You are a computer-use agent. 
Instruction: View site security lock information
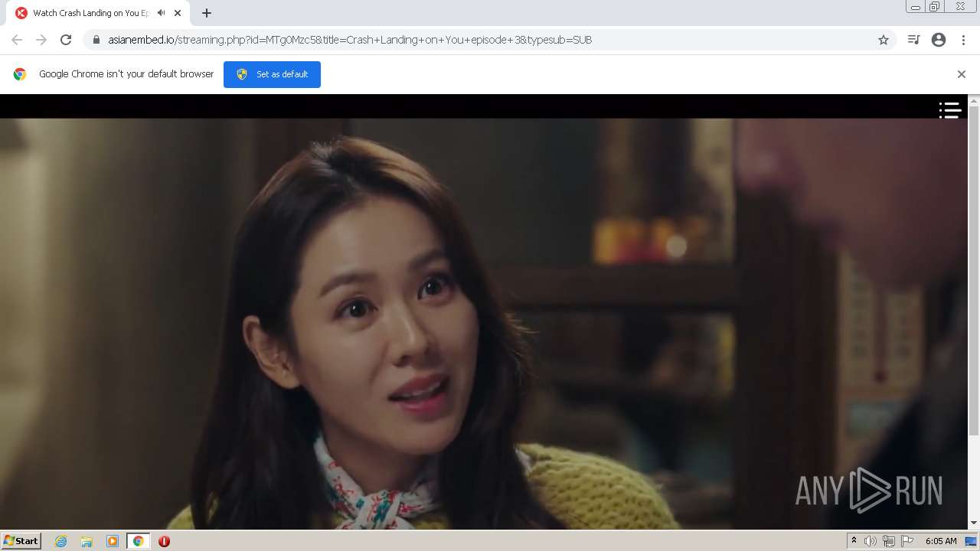tap(96, 40)
